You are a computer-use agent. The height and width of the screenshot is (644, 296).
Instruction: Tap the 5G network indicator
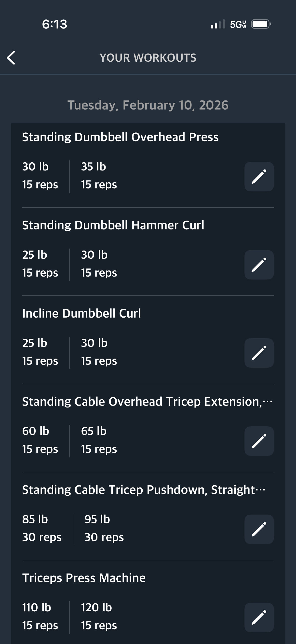pyautogui.click(x=238, y=24)
